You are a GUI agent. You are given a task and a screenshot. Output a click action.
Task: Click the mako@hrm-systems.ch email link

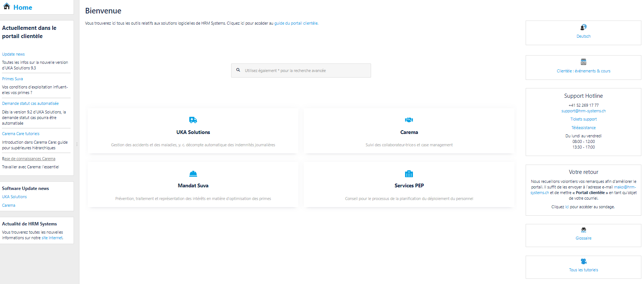click(625, 187)
